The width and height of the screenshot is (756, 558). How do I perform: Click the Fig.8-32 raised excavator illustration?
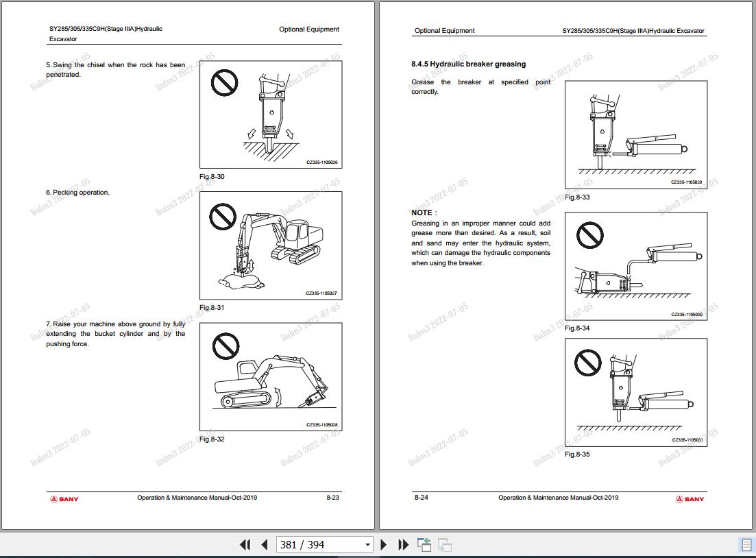271,376
